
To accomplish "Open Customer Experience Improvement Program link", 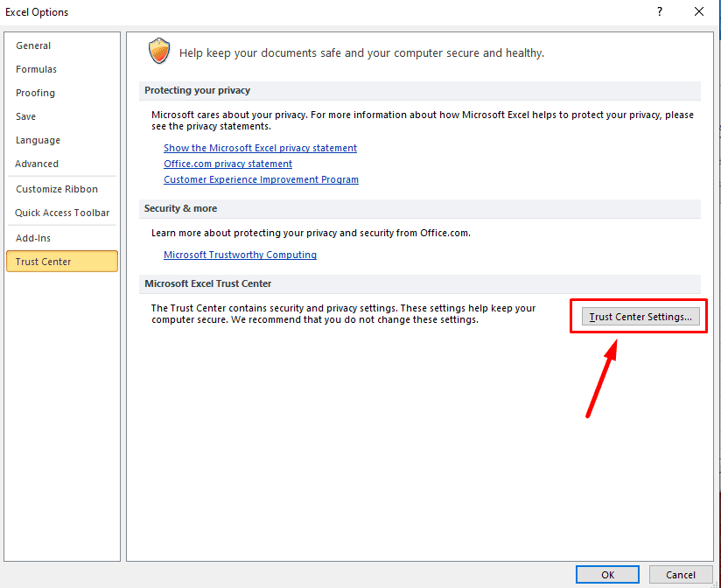I will [x=261, y=179].
